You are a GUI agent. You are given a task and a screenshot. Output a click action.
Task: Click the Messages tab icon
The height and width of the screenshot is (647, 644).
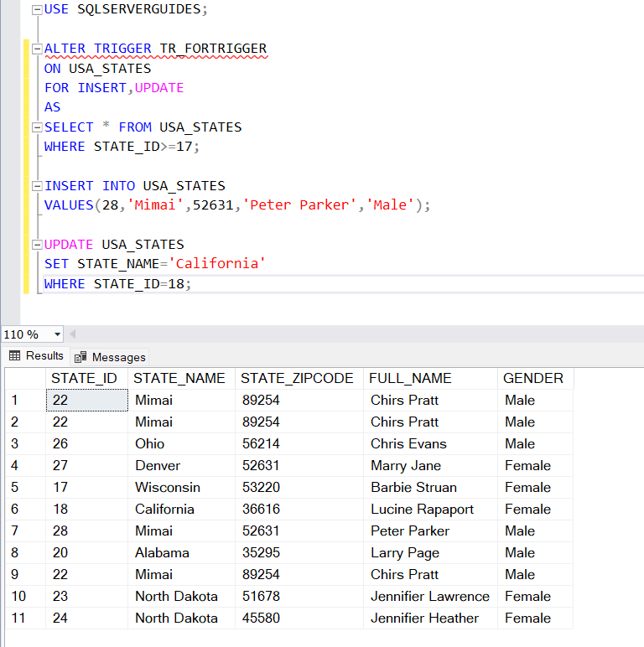click(x=80, y=357)
